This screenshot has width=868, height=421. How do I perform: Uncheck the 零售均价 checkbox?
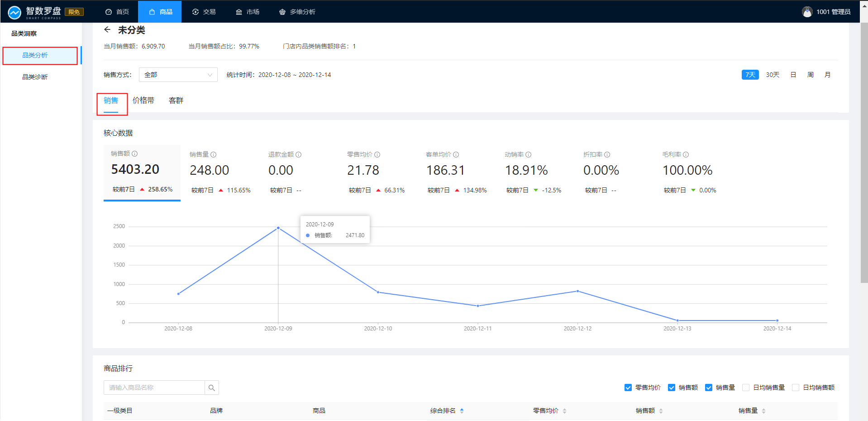click(628, 388)
